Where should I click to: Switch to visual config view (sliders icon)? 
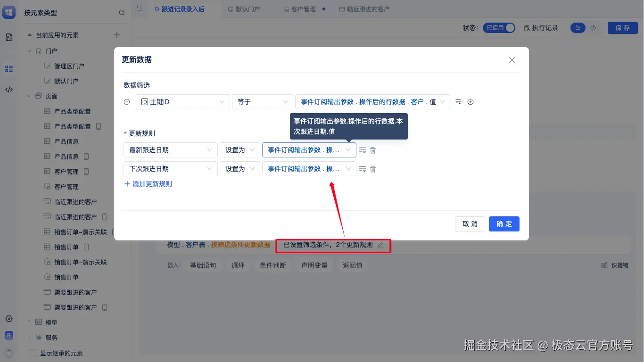click(x=578, y=28)
